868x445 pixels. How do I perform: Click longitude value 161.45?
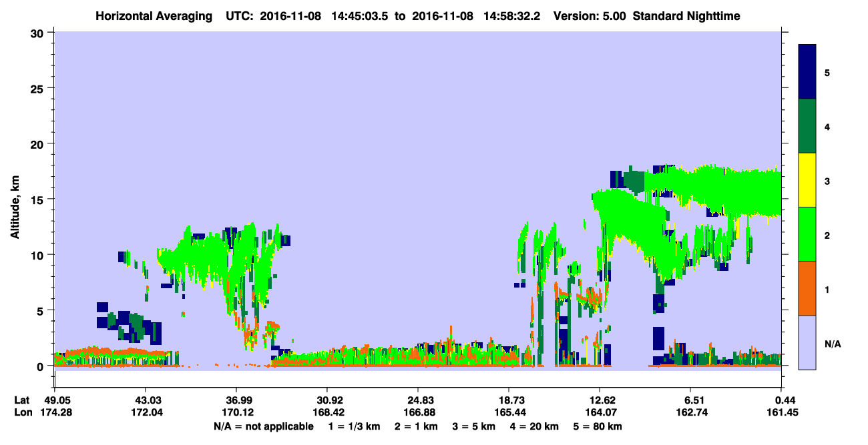782,412
